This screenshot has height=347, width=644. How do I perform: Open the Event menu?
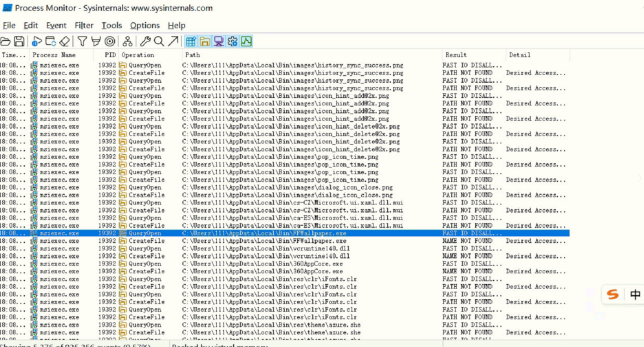[x=56, y=25]
